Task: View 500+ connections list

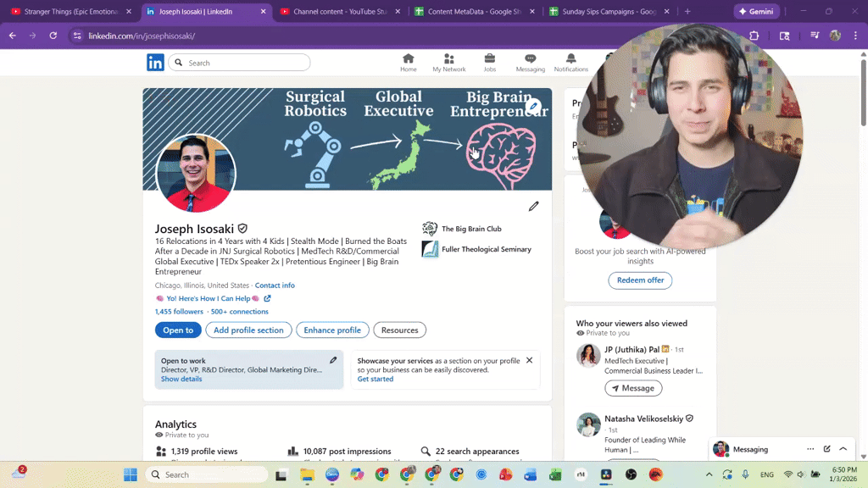Action: 239,312
